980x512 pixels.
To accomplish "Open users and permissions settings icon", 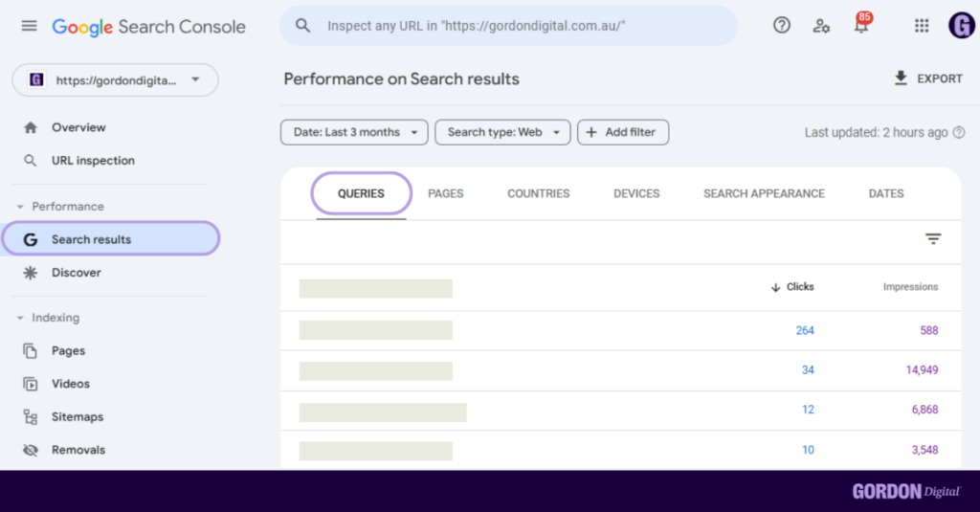I will 820,26.
